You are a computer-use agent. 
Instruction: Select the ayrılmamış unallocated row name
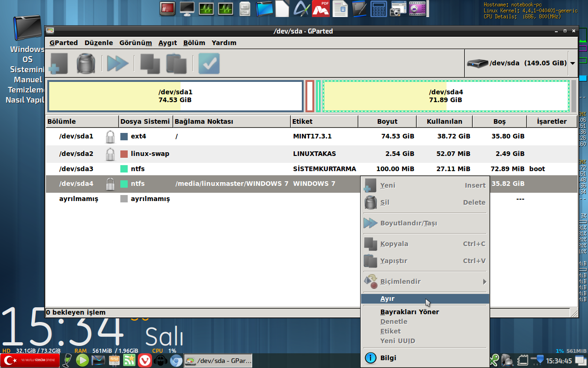(79, 199)
